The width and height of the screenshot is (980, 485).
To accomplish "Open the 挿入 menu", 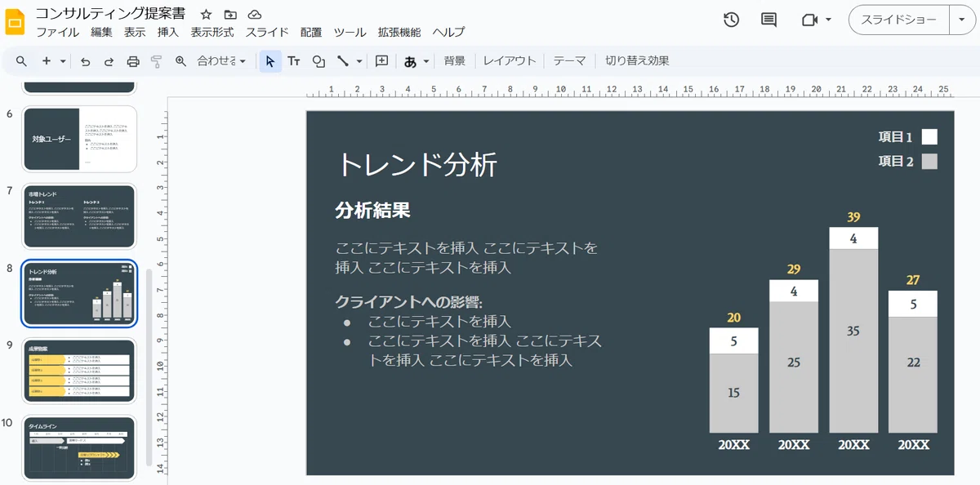I will pyautogui.click(x=168, y=33).
